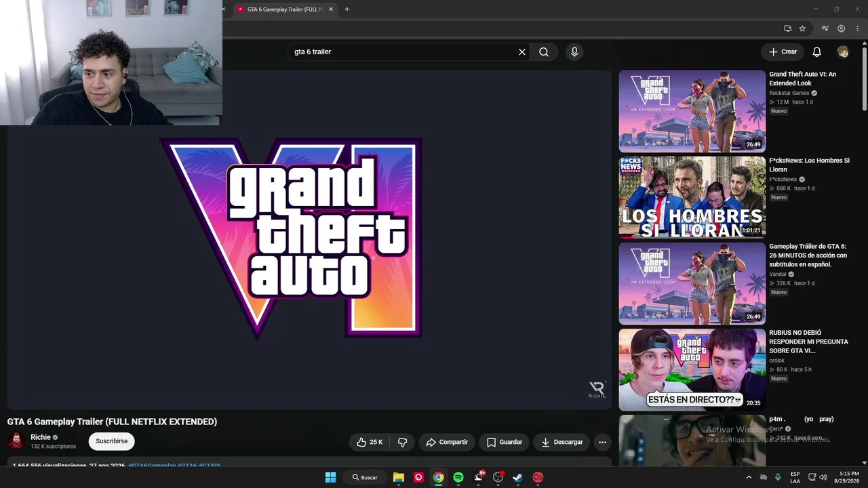Screen dimensions: 868x488
Task: Click title 'RUBIUS NO DEBIÓ RESPONDER MI PREGUNTA'
Action: coord(808,342)
